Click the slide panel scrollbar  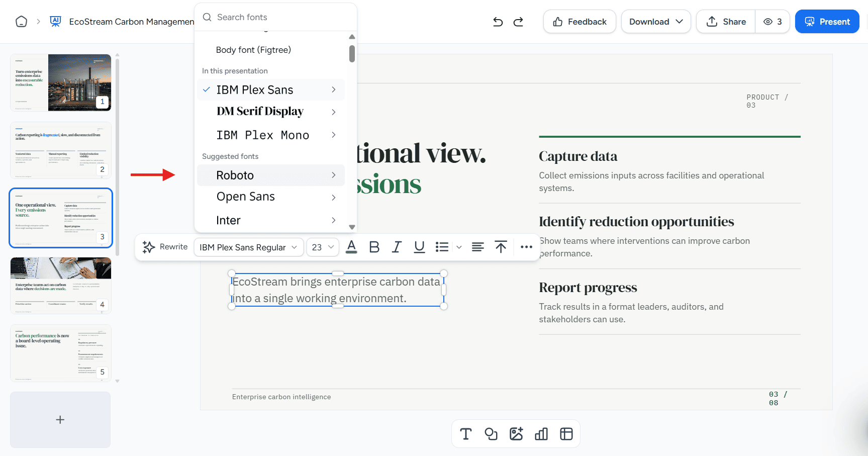pos(117,157)
